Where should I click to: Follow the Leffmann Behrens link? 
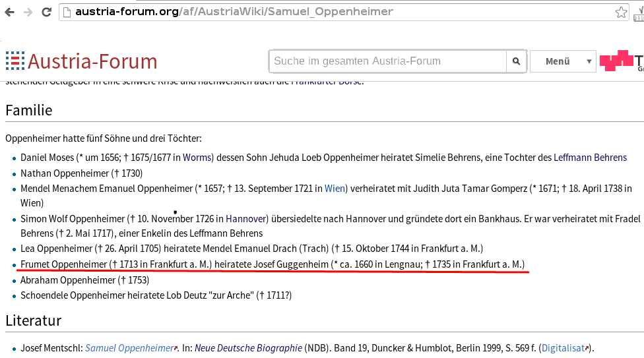coord(590,158)
